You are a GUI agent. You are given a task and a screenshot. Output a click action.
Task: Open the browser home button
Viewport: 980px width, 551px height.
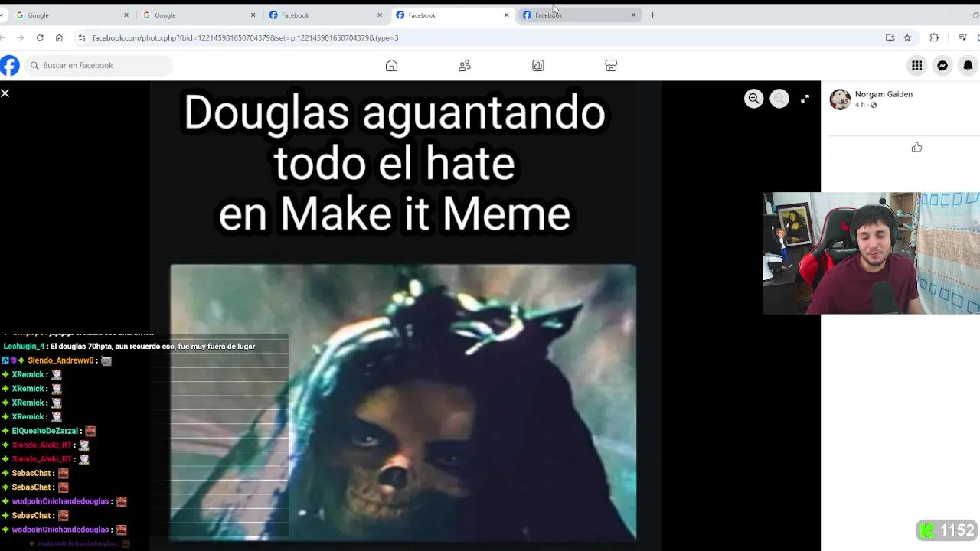[x=59, y=37]
